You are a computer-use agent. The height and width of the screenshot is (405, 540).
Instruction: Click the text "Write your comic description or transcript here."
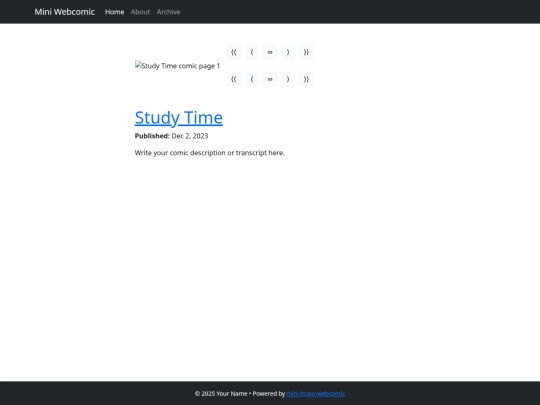pyautogui.click(x=209, y=153)
